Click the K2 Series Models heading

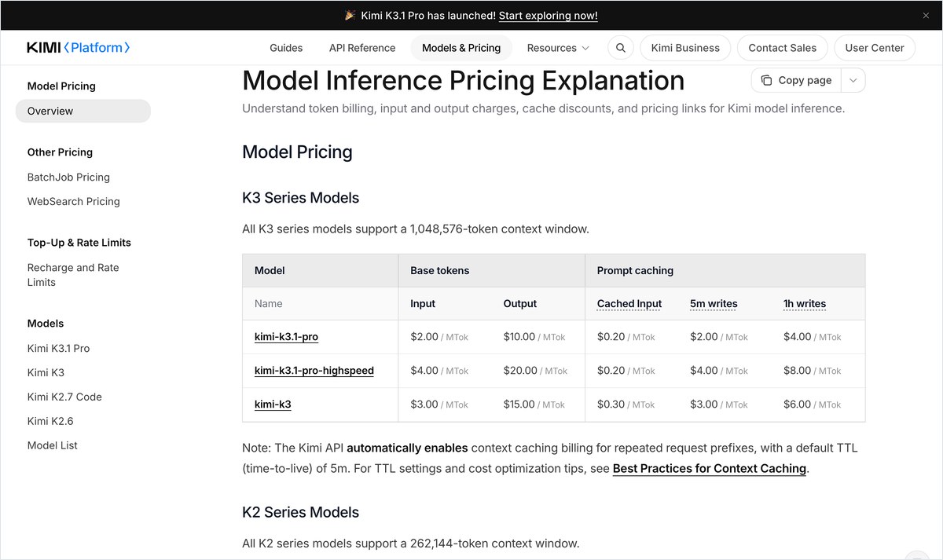[x=301, y=512]
